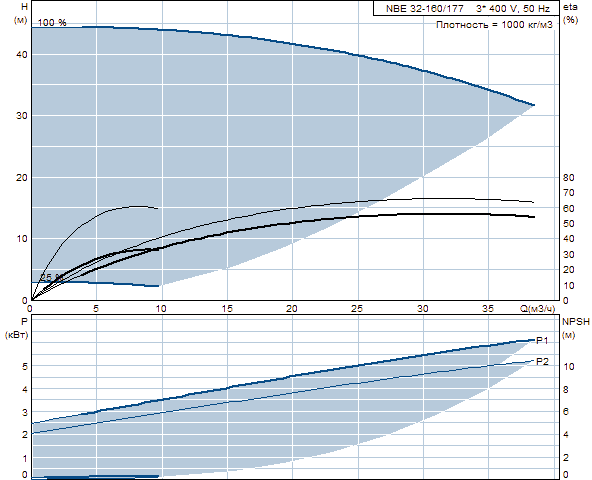Click the thick black efficiency curve end

(x=533, y=217)
